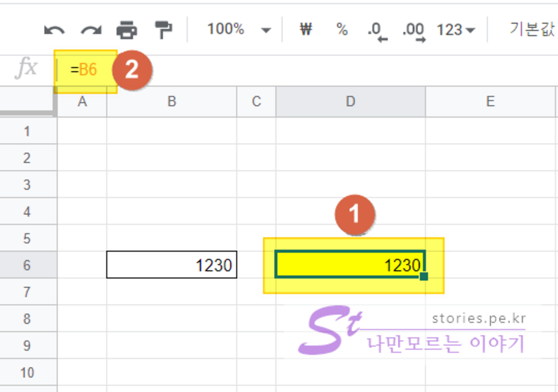Click selected cell D6 with 1230
The width and height of the screenshot is (558, 392).
pos(350,264)
